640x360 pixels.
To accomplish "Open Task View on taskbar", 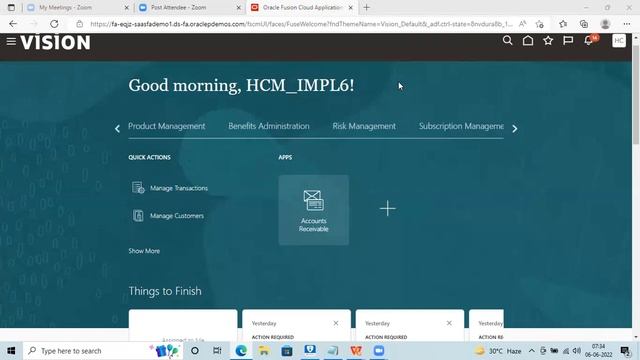I will pos(217,351).
